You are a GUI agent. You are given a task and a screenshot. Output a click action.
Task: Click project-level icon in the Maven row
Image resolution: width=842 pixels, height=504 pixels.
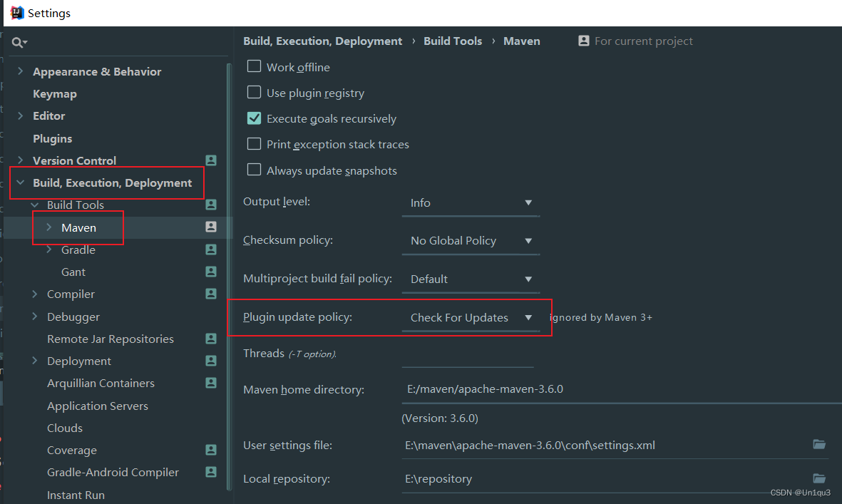click(211, 227)
